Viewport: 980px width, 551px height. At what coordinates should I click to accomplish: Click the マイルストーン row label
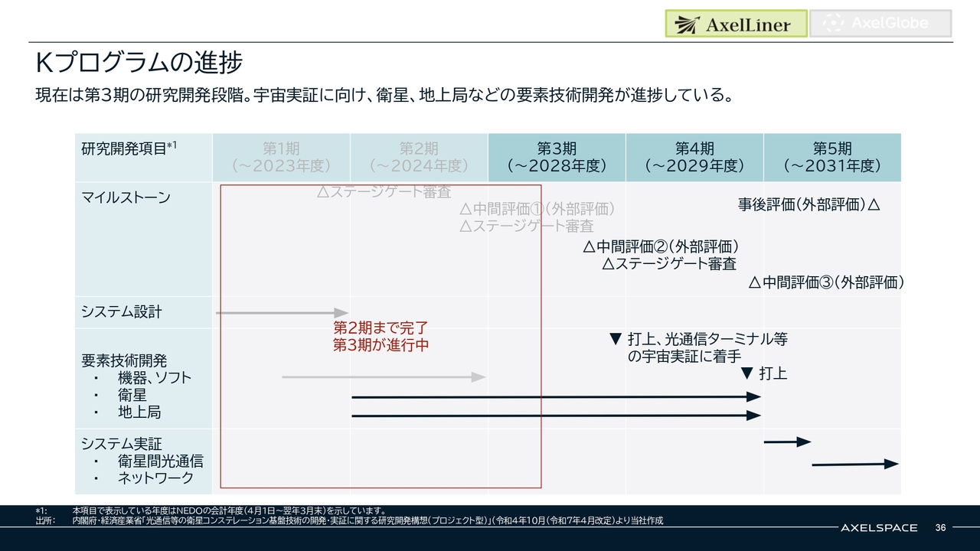tap(126, 197)
